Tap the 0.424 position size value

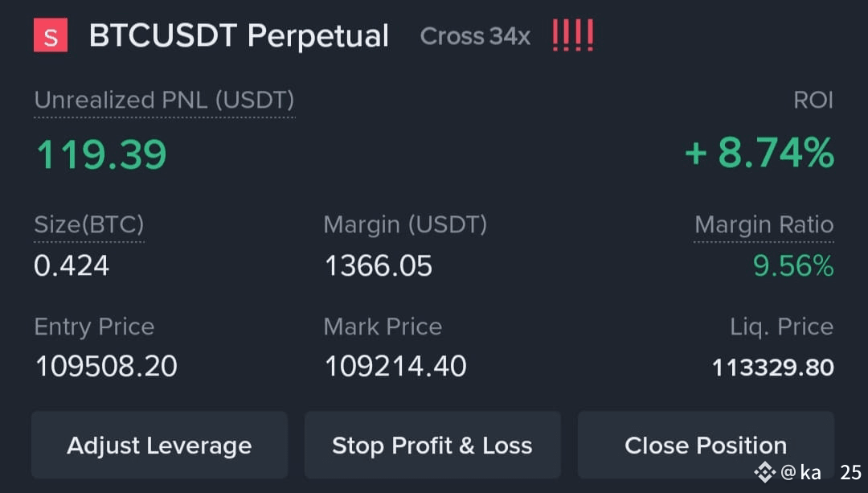pos(72,266)
